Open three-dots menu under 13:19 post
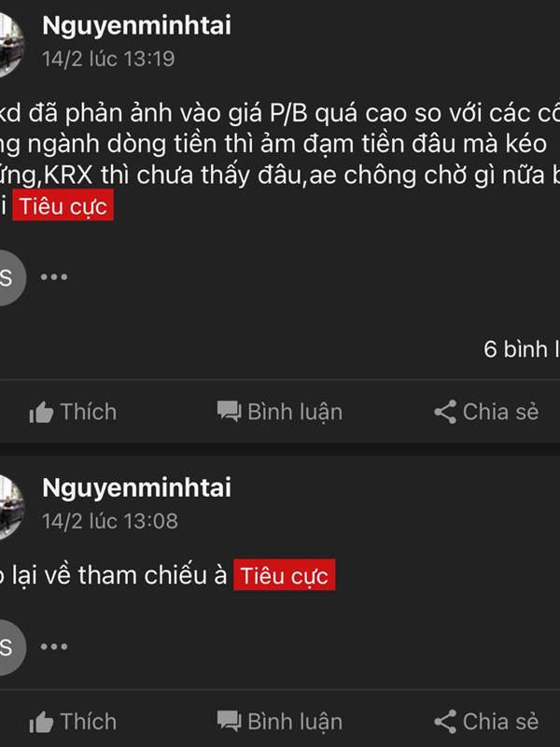 [54, 276]
